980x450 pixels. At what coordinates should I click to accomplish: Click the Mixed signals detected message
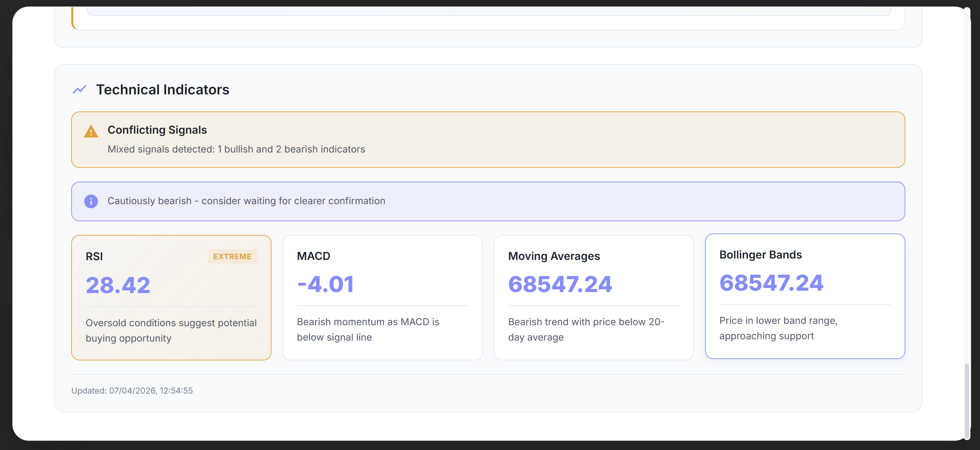click(x=236, y=149)
